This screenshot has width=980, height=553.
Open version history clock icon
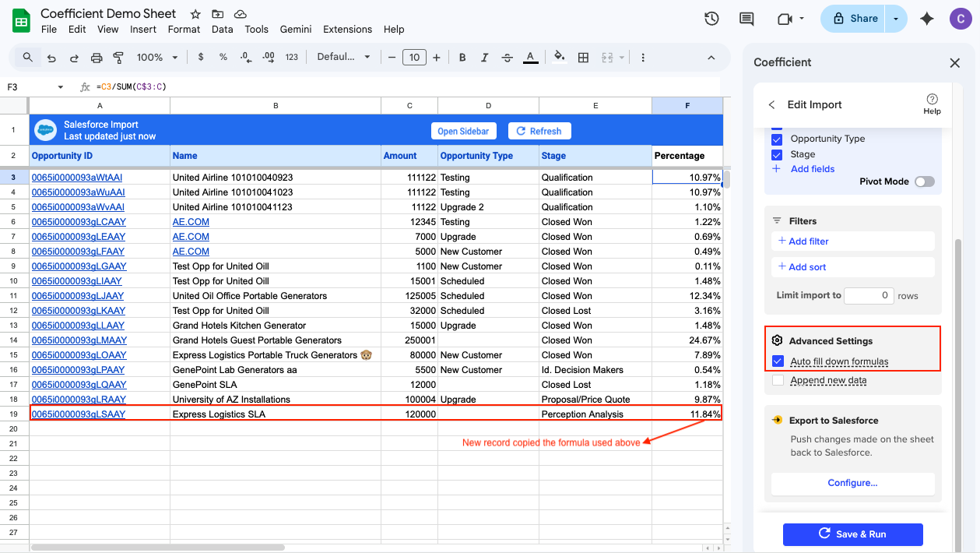tap(711, 19)
